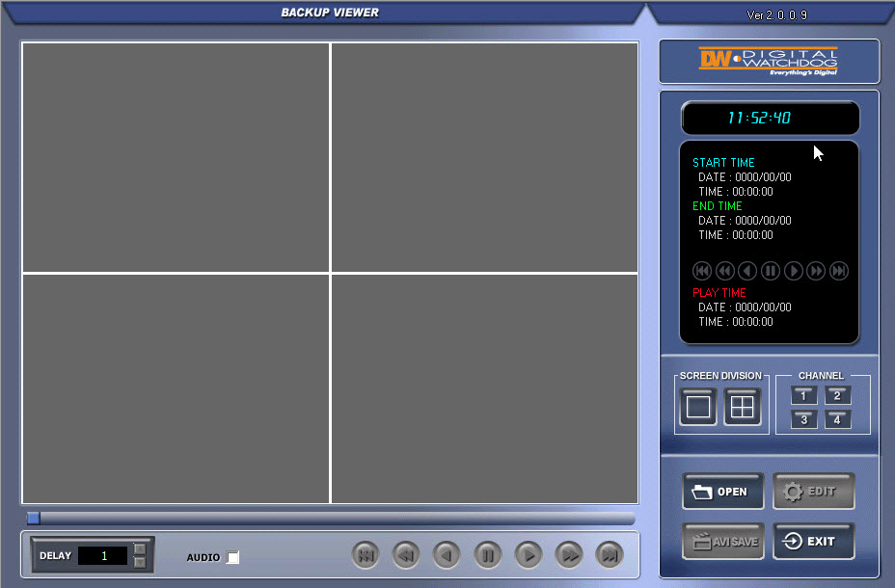Click the Exit button
Image resolution: width=895 pixels, height=588 pixels.
(813, 541)
